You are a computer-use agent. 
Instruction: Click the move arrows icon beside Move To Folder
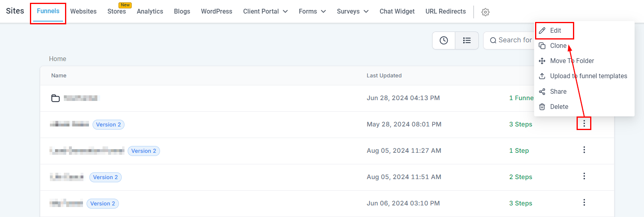(542, 61)
